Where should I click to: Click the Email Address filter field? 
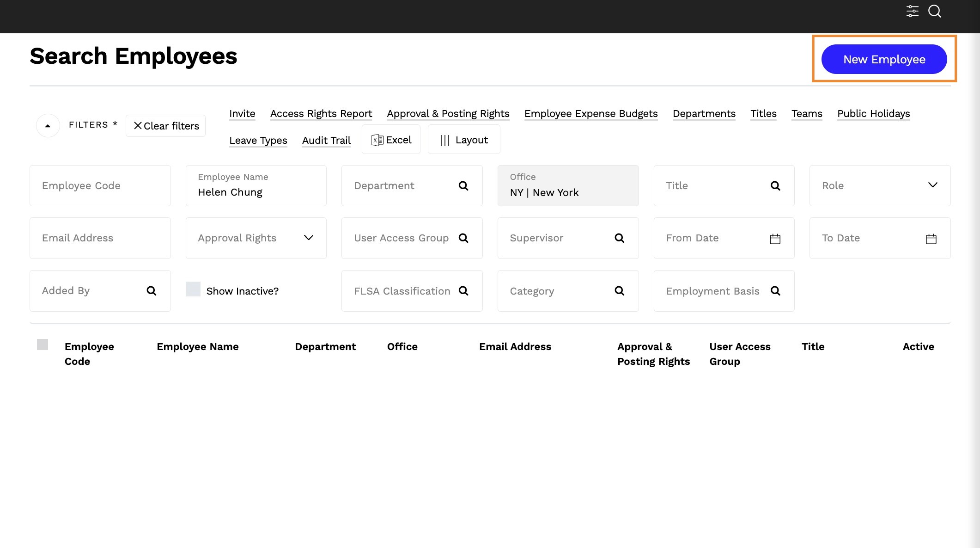pos(100,238)
